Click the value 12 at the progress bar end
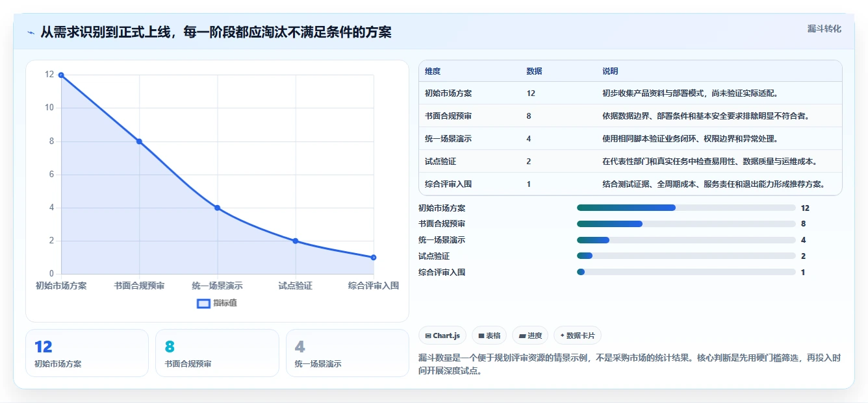Viewport: 868px width, 403px height. (x=806, y=208)
